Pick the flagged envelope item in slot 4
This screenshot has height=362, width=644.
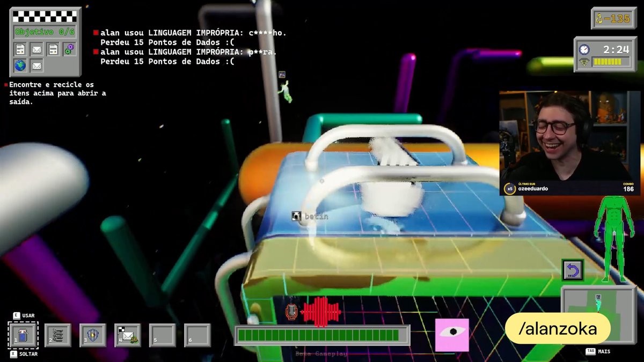click(127, 335)
